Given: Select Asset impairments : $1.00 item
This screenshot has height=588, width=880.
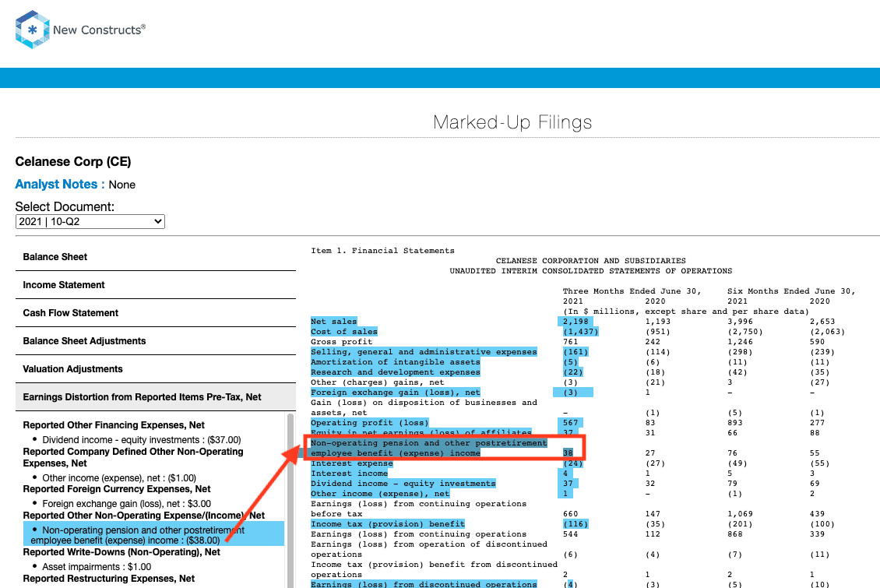Looking at the screenshot, I should (x=97, y=567).
